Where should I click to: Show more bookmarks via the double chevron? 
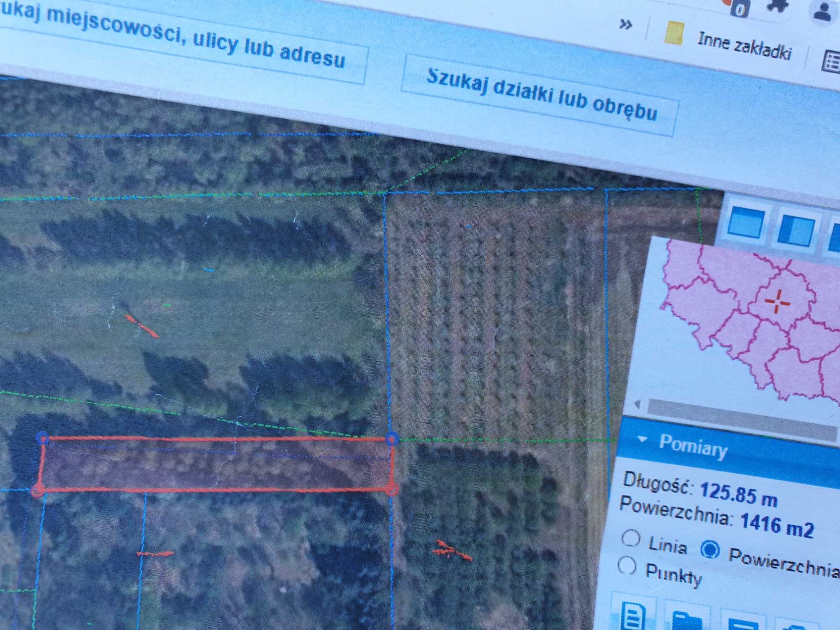point(626,24)
